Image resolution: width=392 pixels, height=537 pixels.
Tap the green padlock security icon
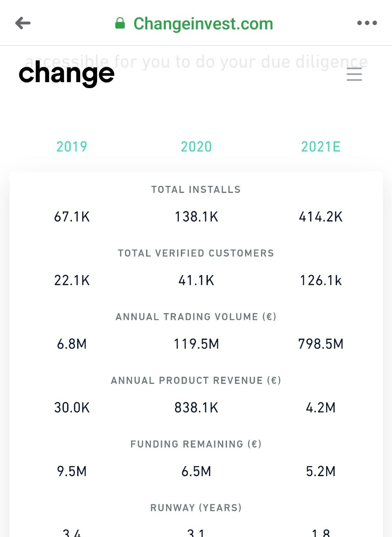coord(120,23)
